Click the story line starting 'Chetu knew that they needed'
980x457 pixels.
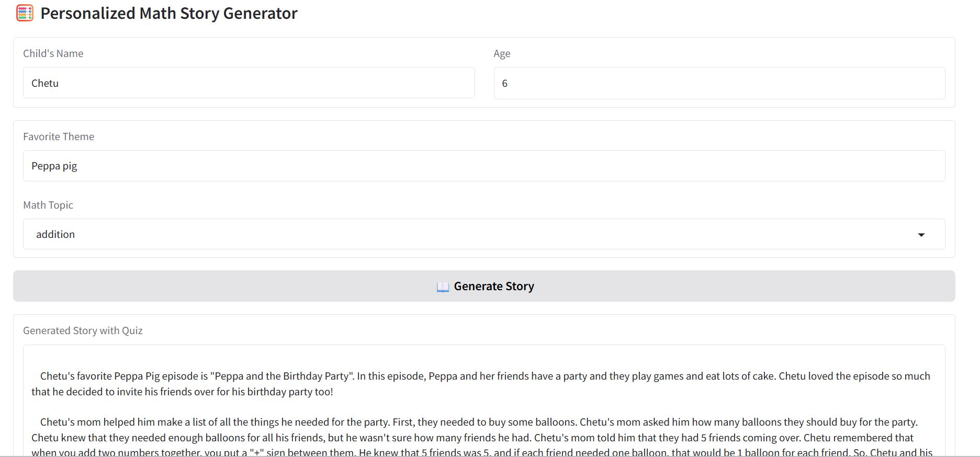tap(209, 438)
